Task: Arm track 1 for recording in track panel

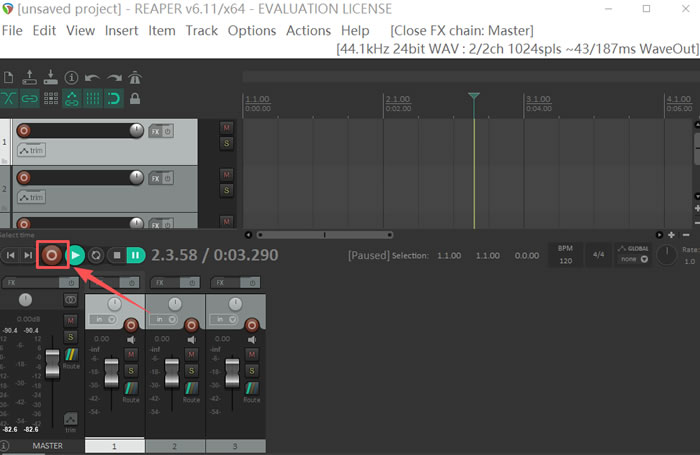Action: click(x=24, y=131)
